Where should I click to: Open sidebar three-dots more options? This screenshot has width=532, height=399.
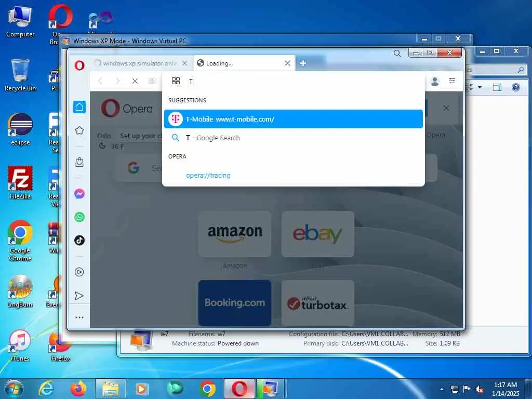point(79,317)
